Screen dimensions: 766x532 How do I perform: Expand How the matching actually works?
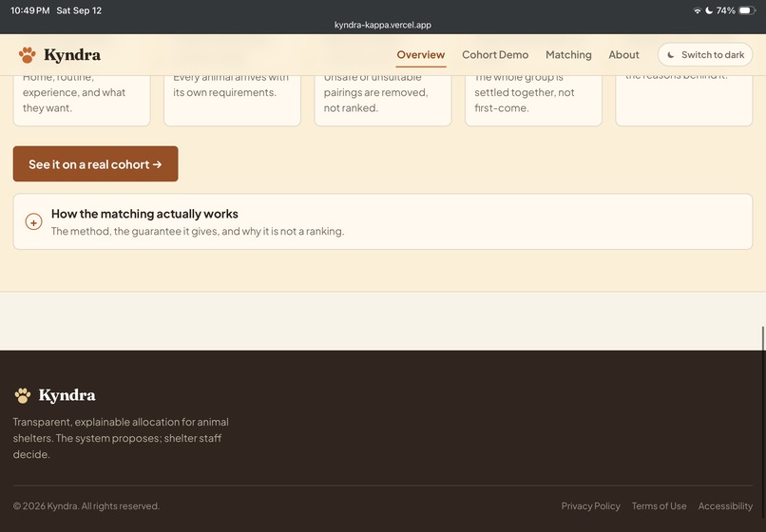tap(382, 221)
